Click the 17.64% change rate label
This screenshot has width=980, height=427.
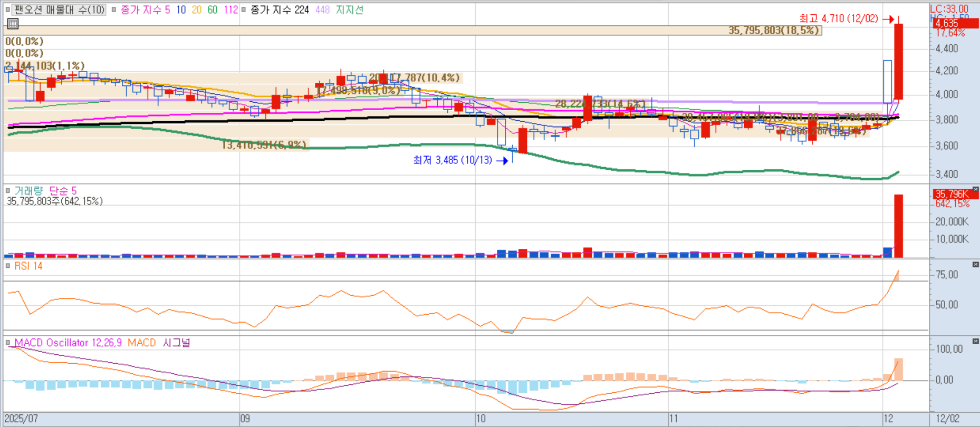[x=950, y=33]
